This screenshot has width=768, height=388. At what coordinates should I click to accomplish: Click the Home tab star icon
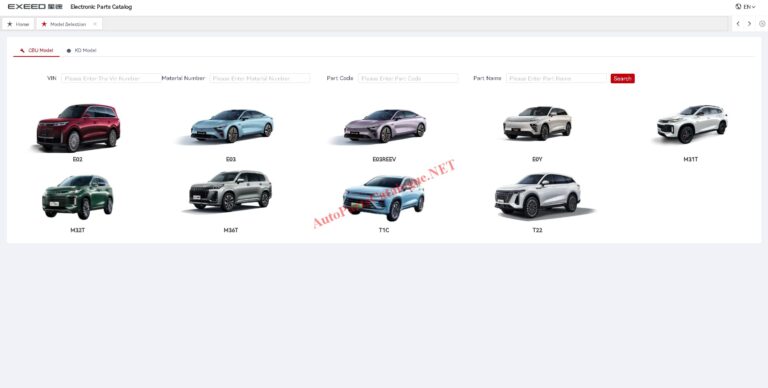[x=9, y=24]
